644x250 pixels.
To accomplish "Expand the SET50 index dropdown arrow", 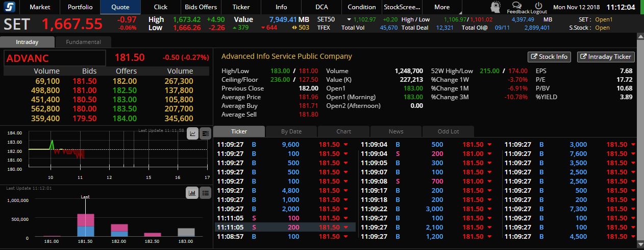I will (350, 19).
